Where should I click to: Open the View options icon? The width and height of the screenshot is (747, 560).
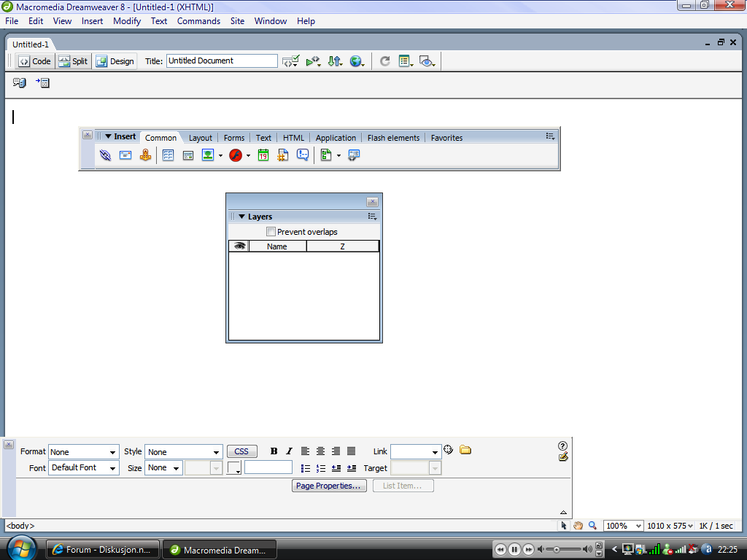[x=406, y=61]
